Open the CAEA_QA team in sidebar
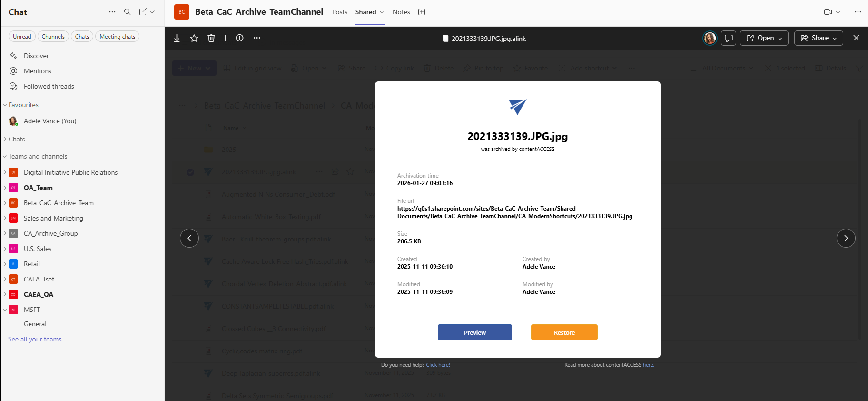Screen dimensions: 868x401 (x=39, y=294)
